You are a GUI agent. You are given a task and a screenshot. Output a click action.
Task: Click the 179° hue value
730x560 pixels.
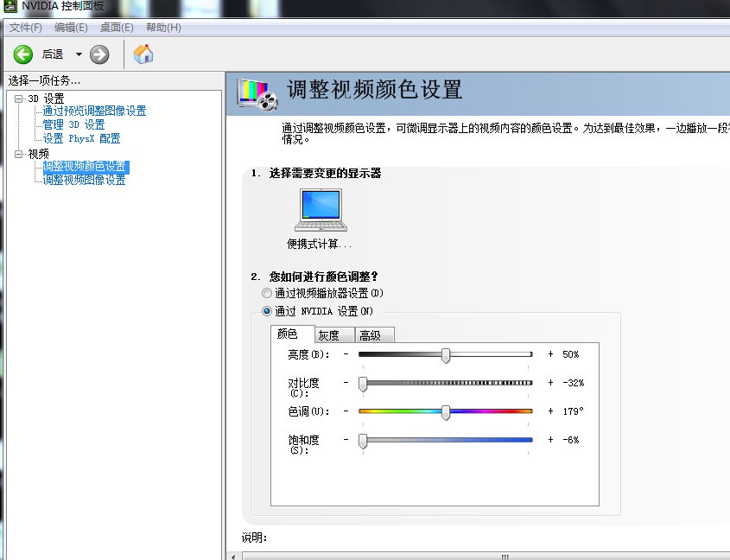click(573, 411)
